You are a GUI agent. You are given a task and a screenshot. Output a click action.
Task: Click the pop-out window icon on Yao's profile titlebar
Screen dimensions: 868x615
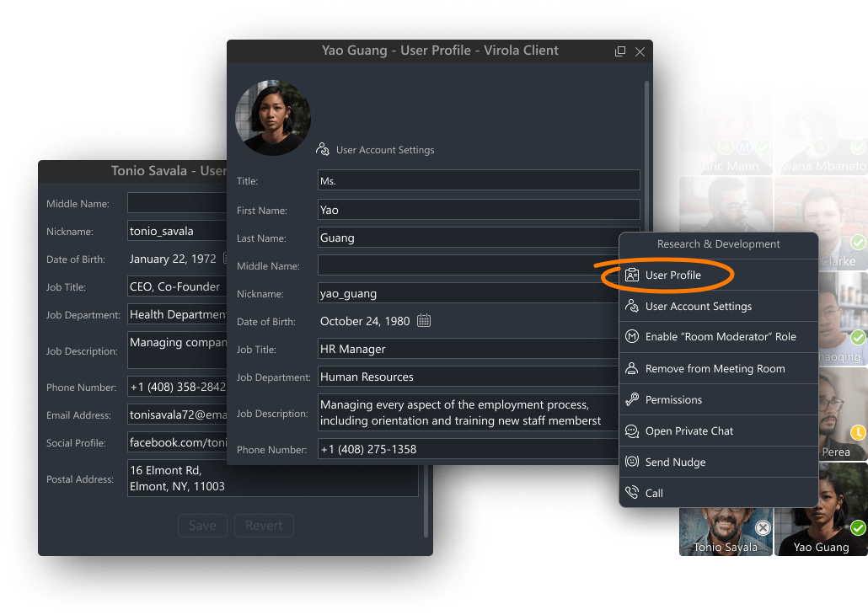(619, 51)
